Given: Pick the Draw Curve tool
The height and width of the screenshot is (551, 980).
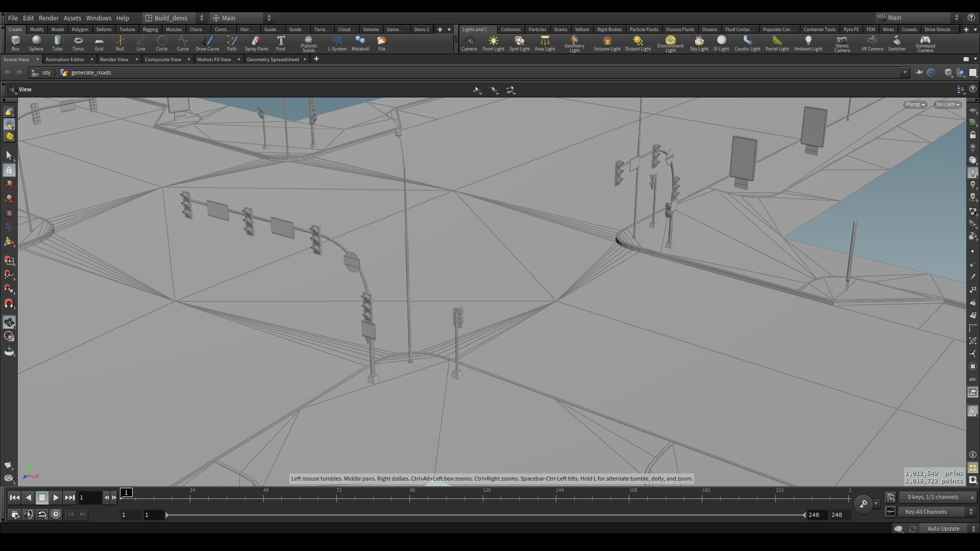Looking at the screenshot, I should point(208,43).
